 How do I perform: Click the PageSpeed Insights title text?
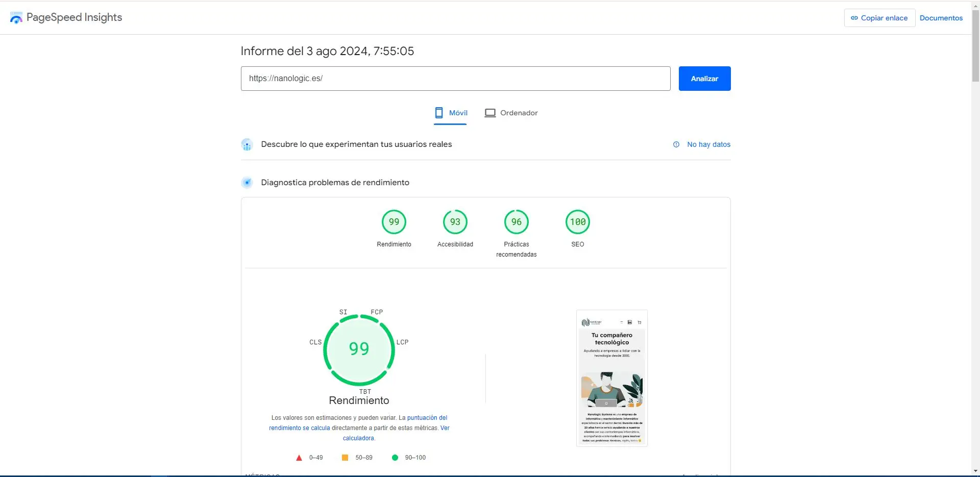[75, 17]
